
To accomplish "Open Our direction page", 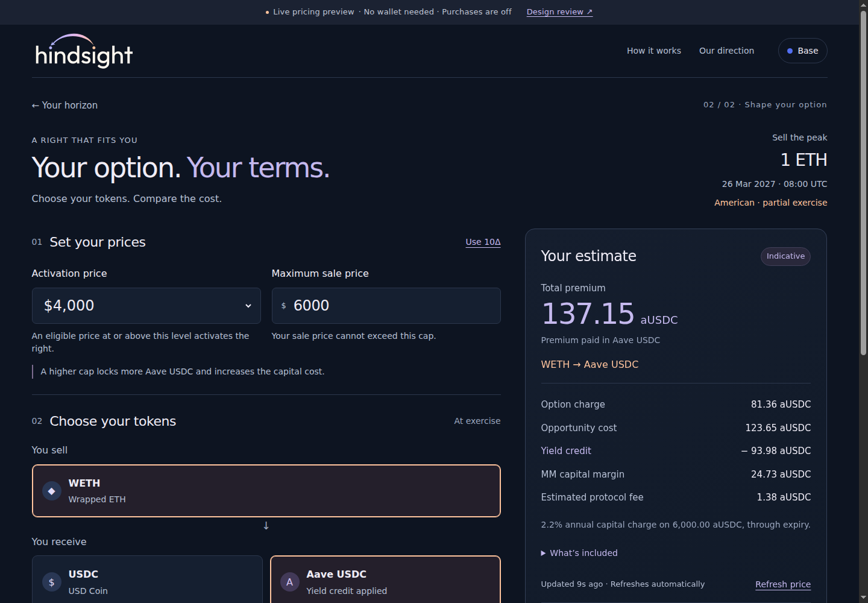I will [x=726, y=51].
